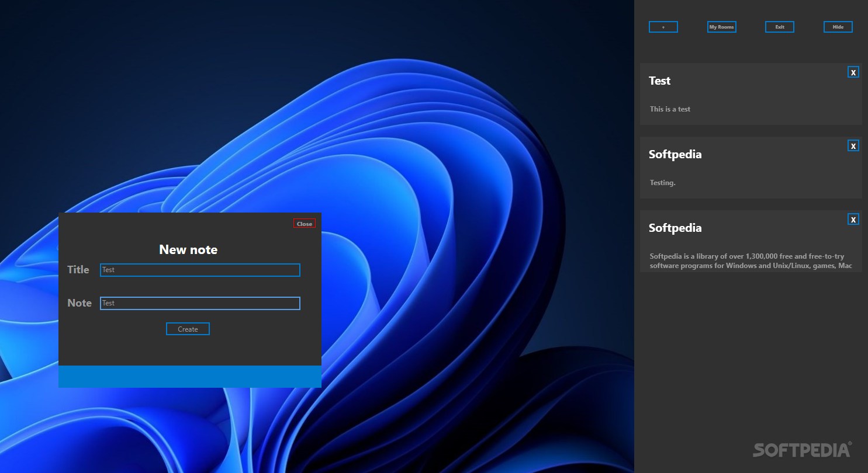Click the 'Title' label in dialog
Viewport: 868px width, 473px height.
coord(78,270)
